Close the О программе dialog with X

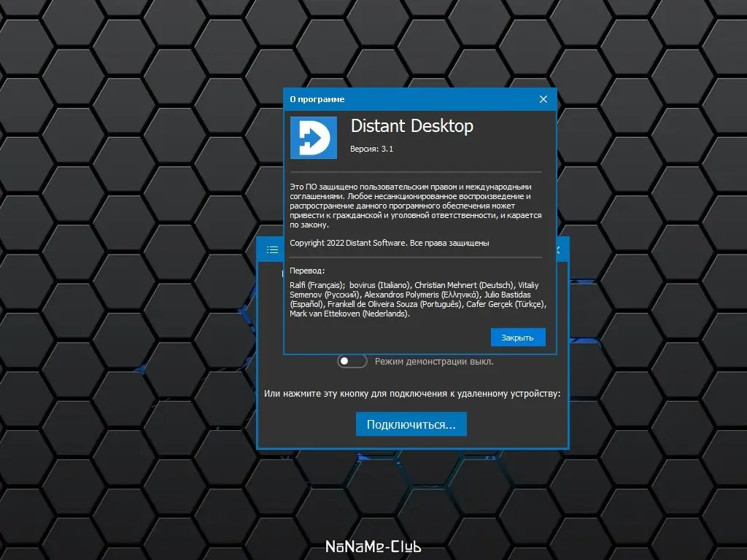tap(543, 99)
